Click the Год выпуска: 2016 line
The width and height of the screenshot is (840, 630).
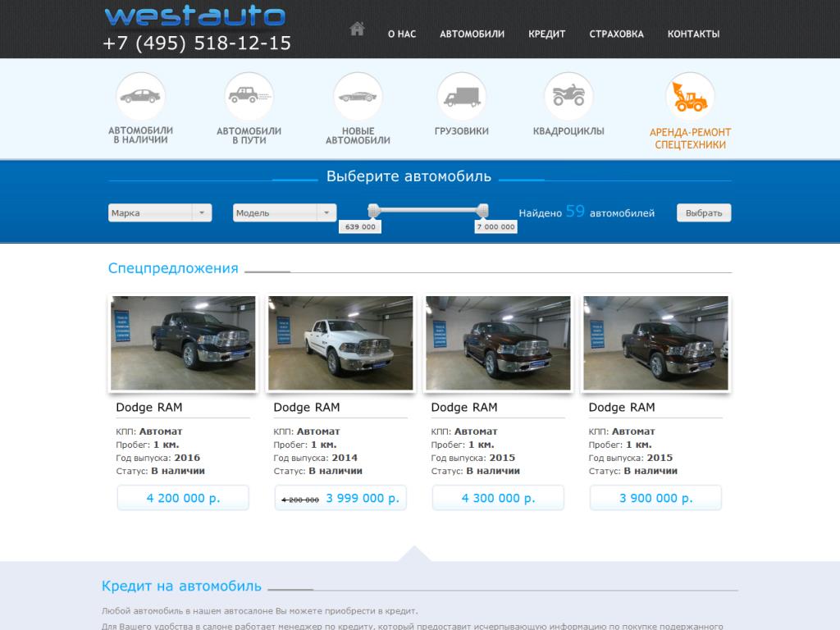[158, 458]
